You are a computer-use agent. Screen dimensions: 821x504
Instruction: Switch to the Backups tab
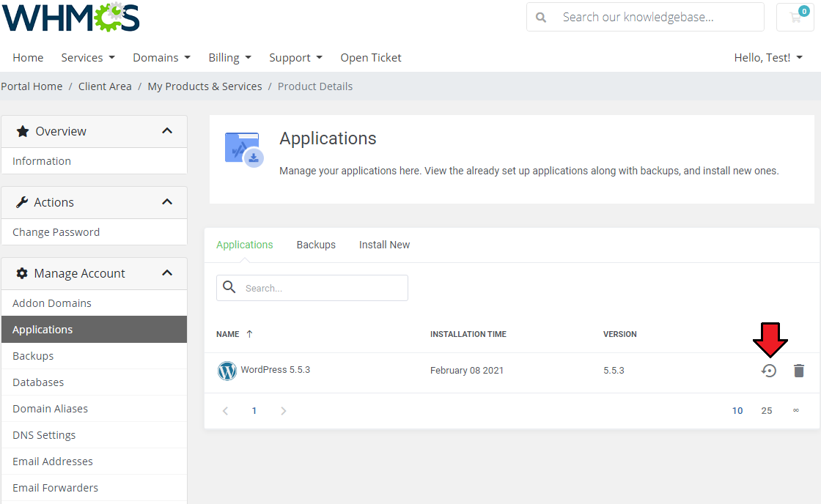(316, 245)
